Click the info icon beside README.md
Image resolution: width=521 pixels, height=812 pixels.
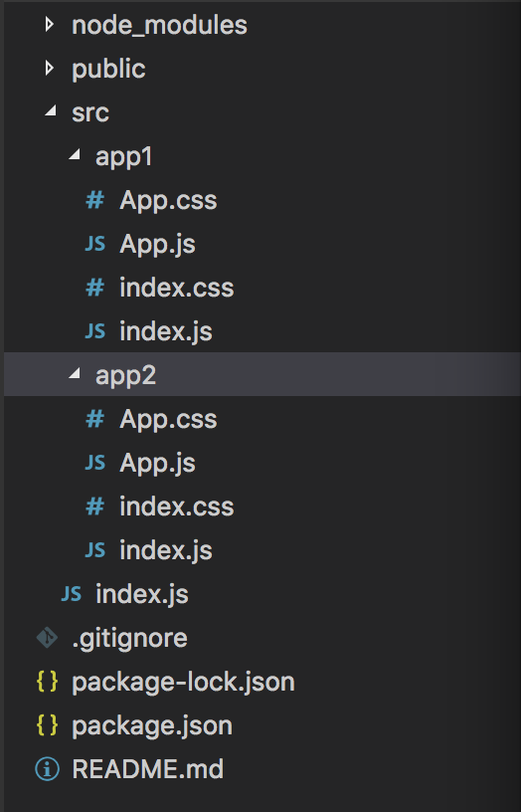point(47,769)
